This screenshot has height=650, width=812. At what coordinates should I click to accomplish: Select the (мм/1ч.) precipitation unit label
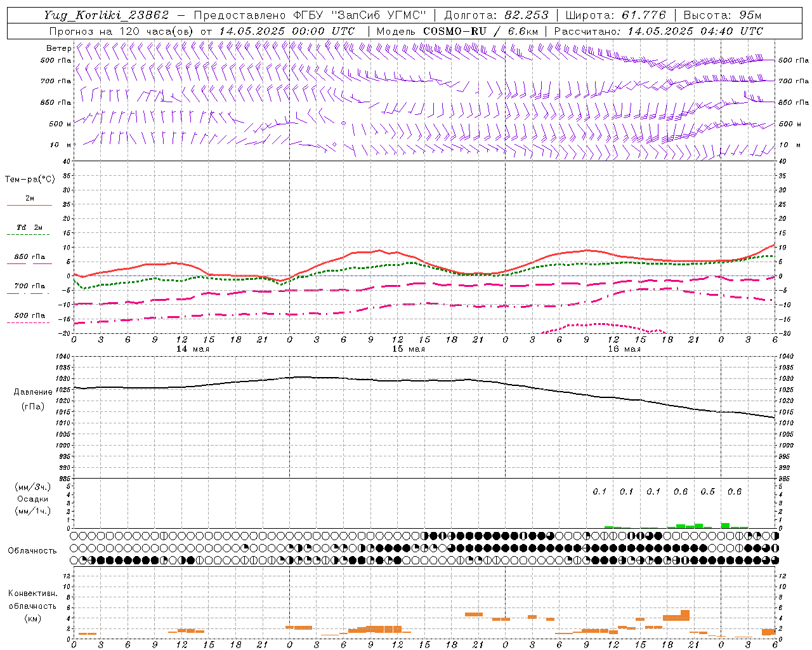[x=32, y=511]
